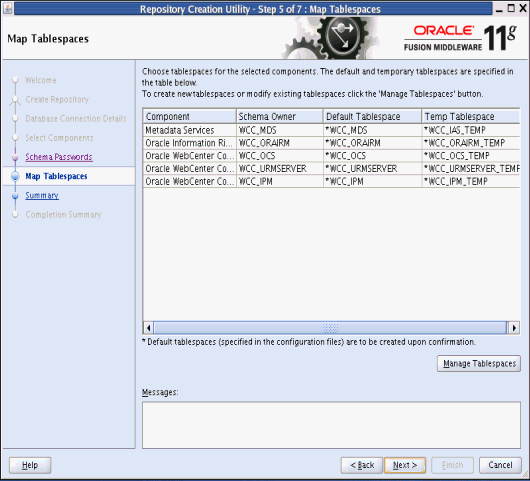
Task: Click inside the Messages text area
Action: [x=331, y=425]
